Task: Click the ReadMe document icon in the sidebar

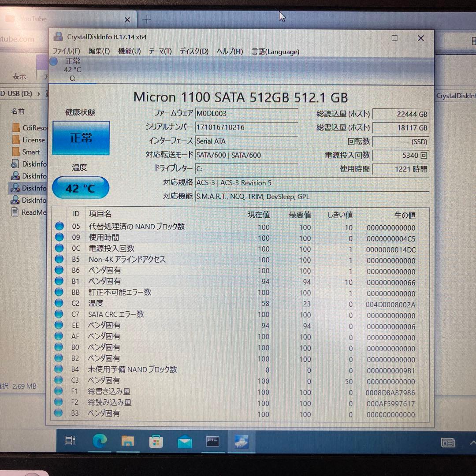Action: pos(15,212)
